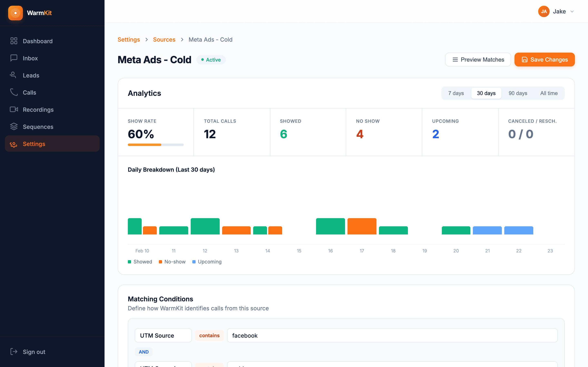Screen dimensions: 588x367
Task: Click the WarmKit logo icon
Action: (x=16, y=13)
